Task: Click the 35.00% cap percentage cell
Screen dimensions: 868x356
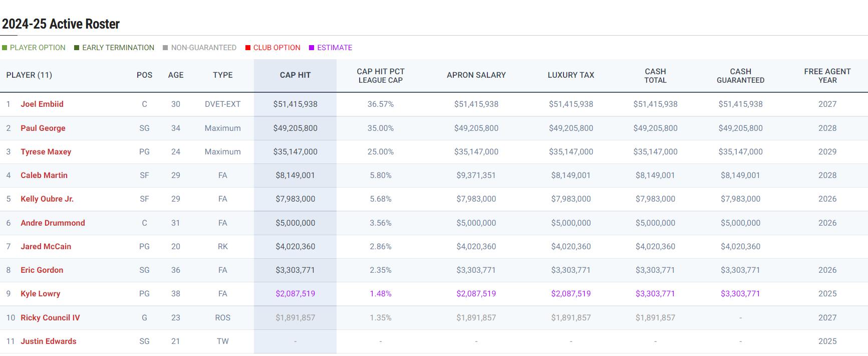Action: pyautogui.click(x=381, y=128)
